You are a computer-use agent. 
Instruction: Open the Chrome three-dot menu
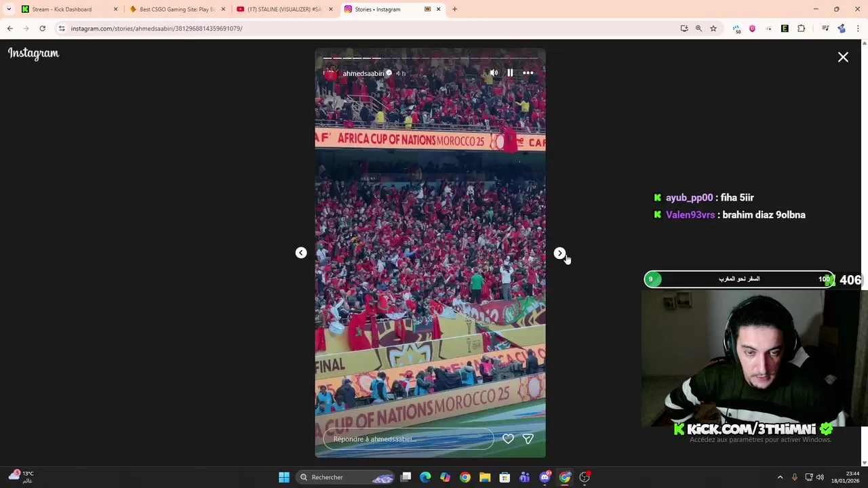858,28
